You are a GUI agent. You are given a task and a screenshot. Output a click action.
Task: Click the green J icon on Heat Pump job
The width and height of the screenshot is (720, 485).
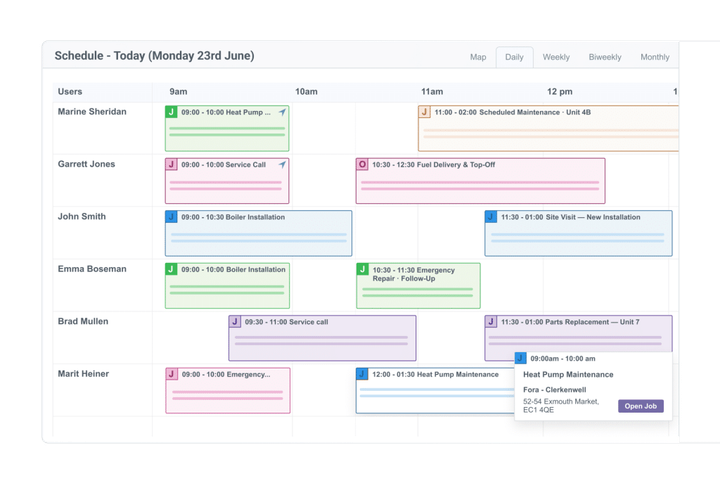(x=171, y=112)
